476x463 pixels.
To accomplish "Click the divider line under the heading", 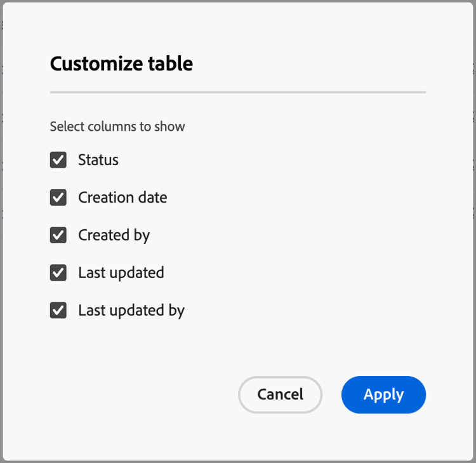I will pyautogui.click(x=237, y=92).
